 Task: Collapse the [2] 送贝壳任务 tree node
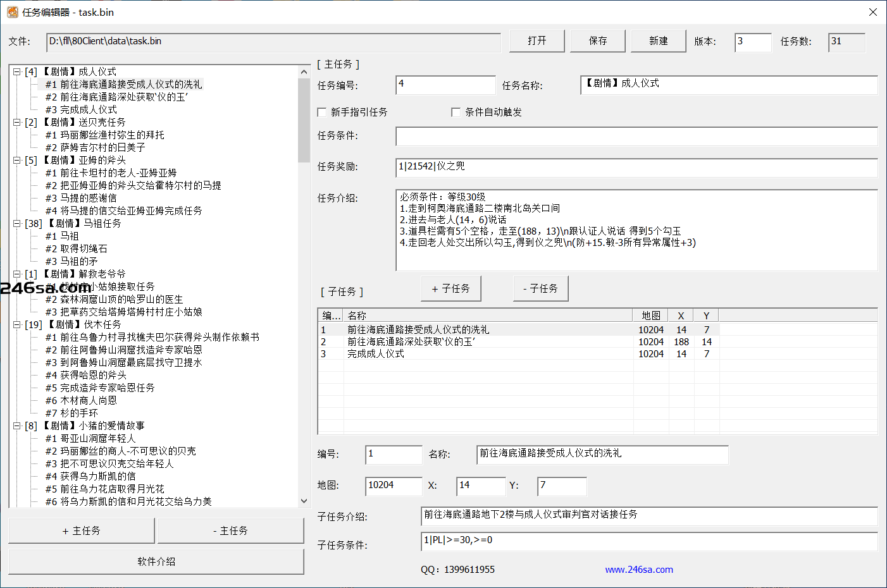click(x=17, y=122)
